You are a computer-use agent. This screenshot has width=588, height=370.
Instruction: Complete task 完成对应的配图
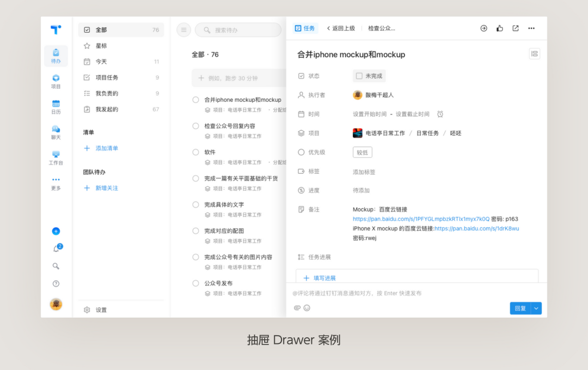(x=196, y=231)
